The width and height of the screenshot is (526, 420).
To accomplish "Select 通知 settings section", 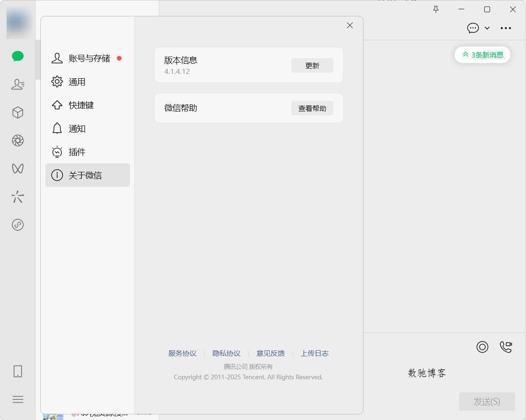I will tap(88, 128).
